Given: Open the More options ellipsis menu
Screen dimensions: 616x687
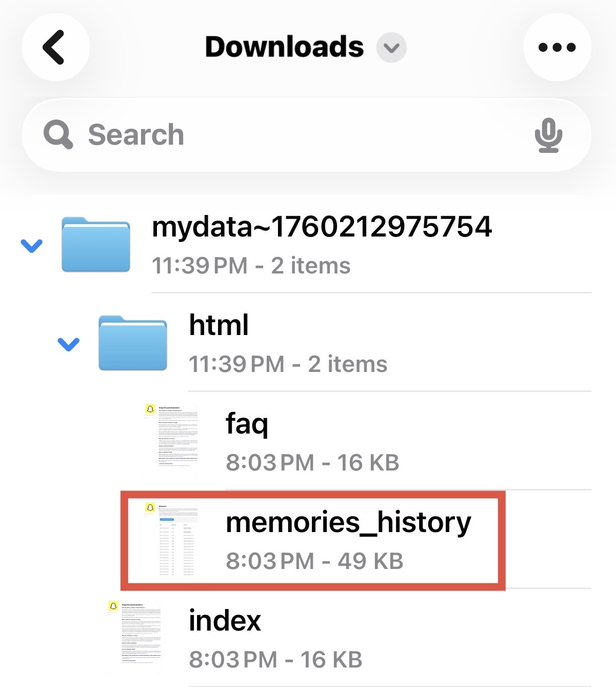Looking at the screenshot, I should point(557,47).
